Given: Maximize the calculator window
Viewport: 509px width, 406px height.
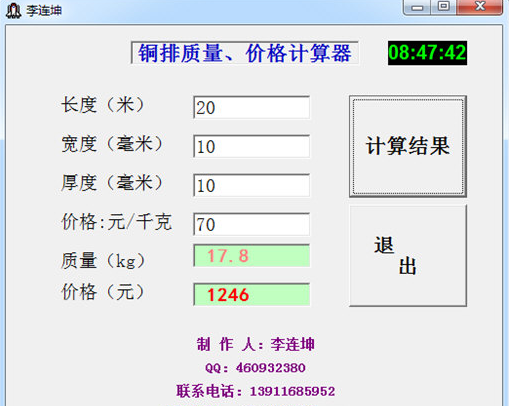Looking at the screenshot, I should tap(444, 7).
